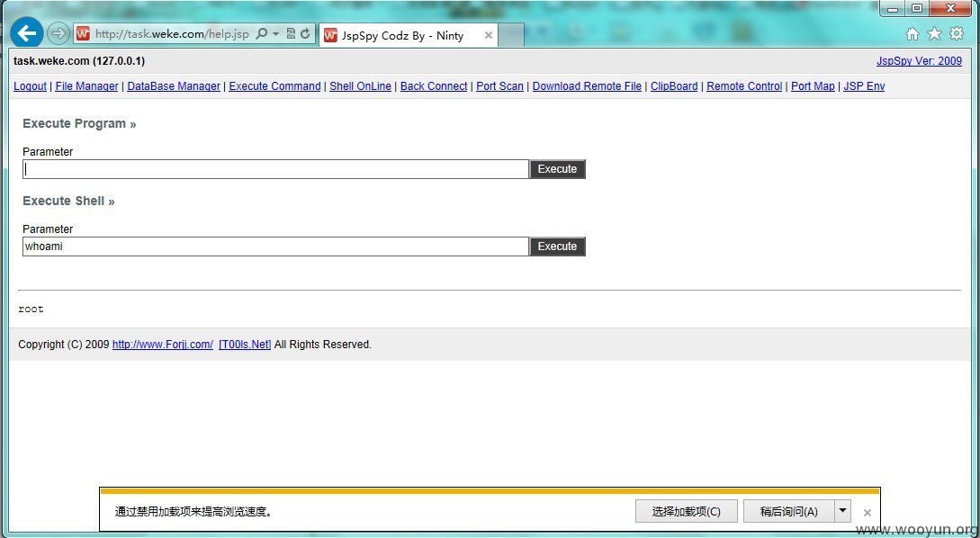
Task: Open Execute Command page
Action: [275, 86]
